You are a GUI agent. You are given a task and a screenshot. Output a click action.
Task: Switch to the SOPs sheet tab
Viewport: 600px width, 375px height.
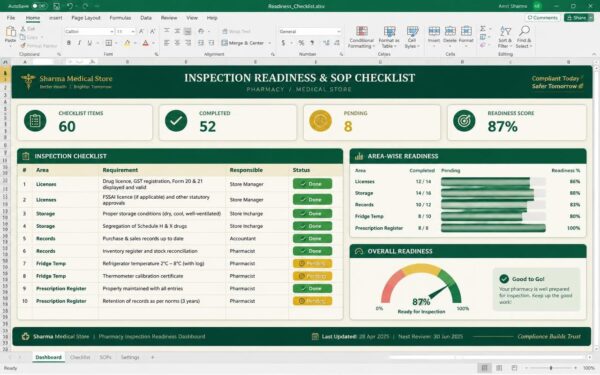coord(105,357)
